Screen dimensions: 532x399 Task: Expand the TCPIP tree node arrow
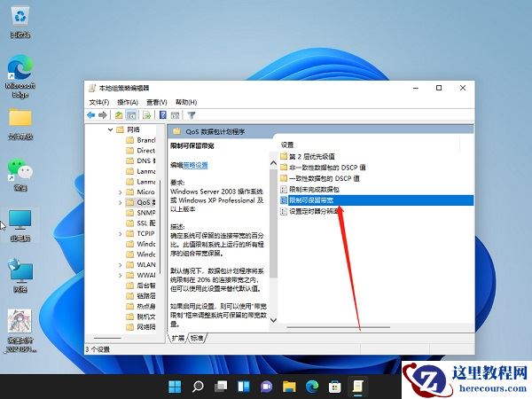120,234
